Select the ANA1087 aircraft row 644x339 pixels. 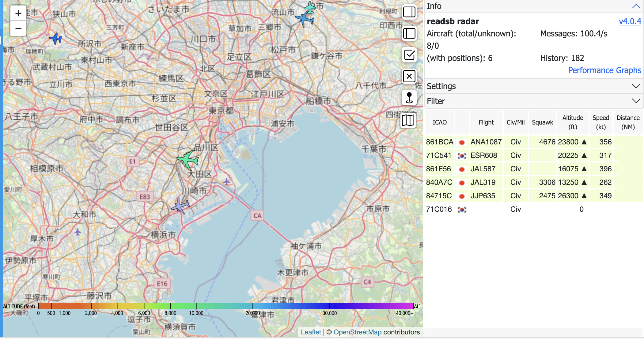486,142
